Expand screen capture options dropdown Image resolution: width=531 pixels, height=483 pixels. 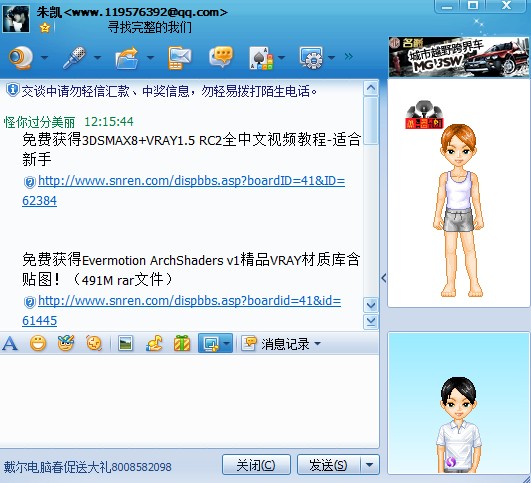(x=227, y=343)
